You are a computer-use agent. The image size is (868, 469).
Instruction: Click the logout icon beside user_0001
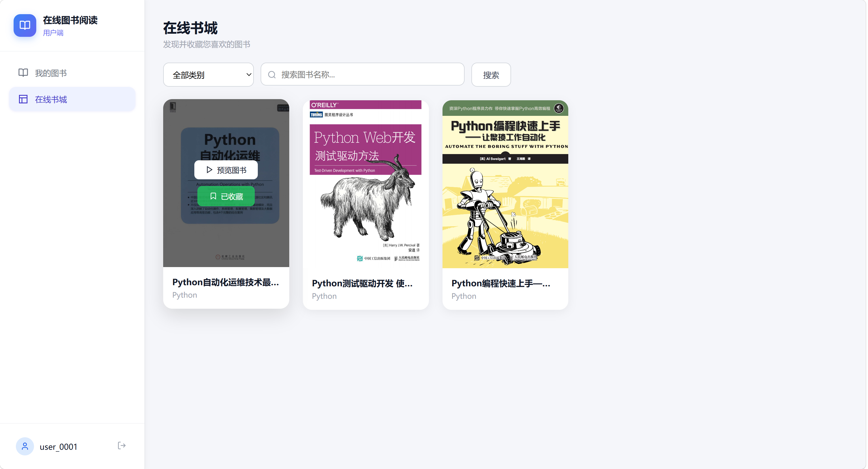(x=122, y=446)
